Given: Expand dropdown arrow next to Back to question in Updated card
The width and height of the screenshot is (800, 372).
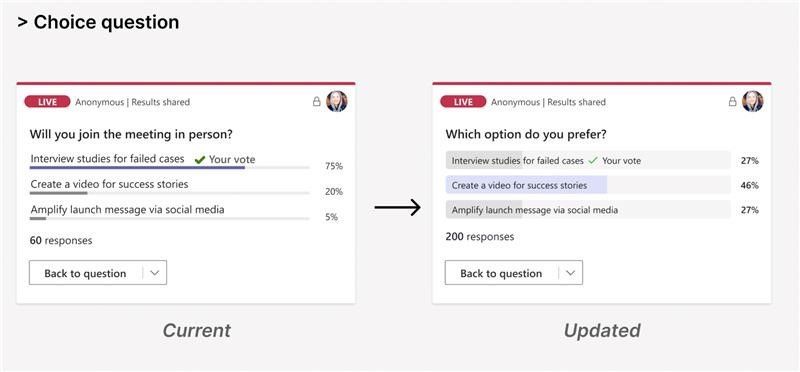Looking at the screenshot, I should point(570,273).
